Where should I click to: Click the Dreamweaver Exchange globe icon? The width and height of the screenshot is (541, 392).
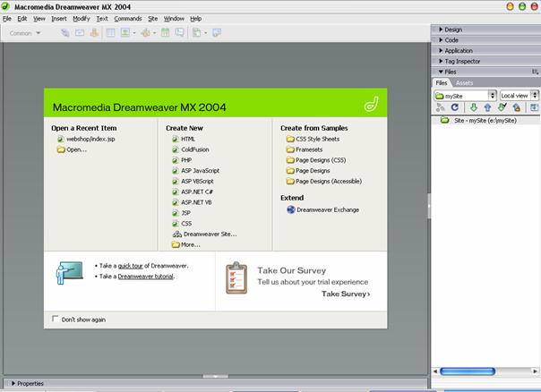(x=291, y=209)
